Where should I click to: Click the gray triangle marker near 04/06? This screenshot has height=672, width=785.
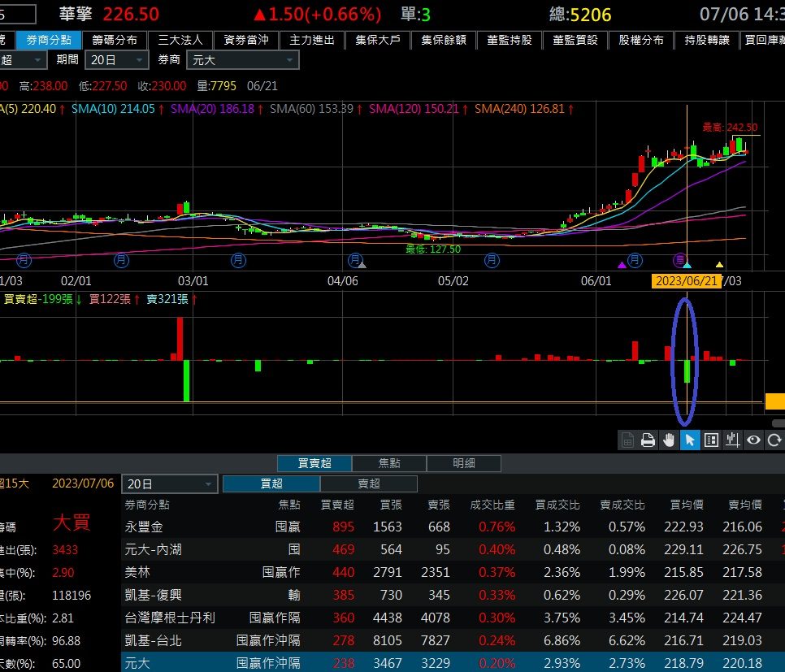362,265
